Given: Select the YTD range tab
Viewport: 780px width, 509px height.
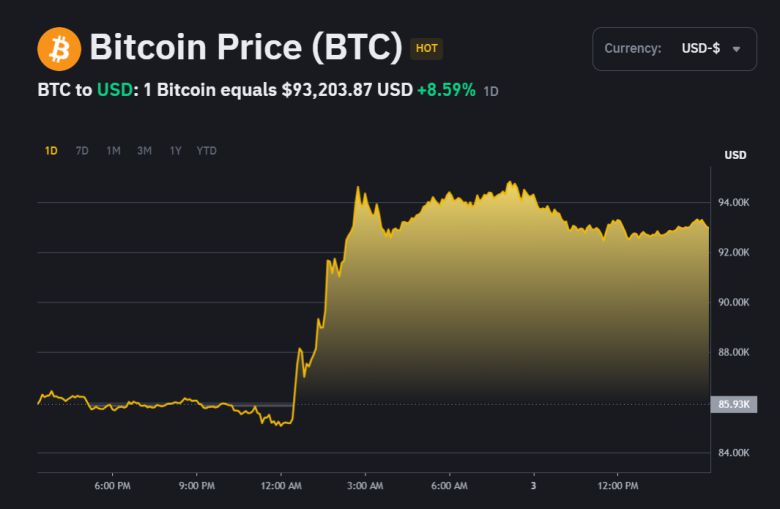Looking at the screenshot, I should [206, 151].
